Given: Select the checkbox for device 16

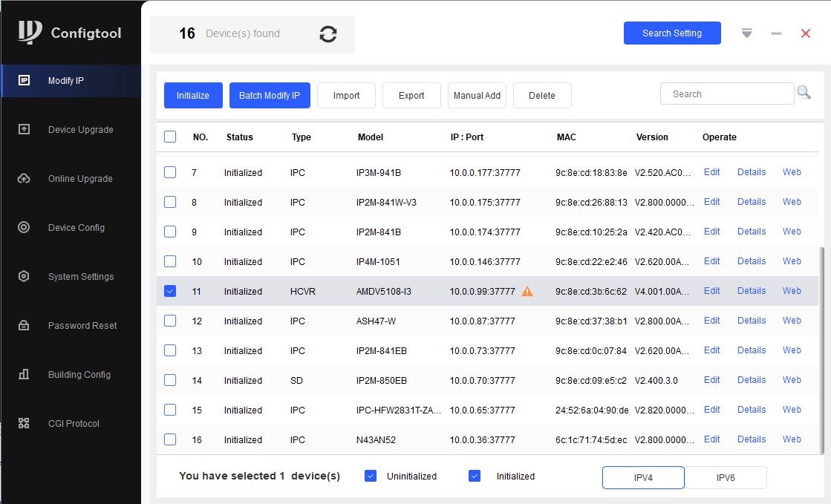Looking at the screenshot, I should point(170,439).
